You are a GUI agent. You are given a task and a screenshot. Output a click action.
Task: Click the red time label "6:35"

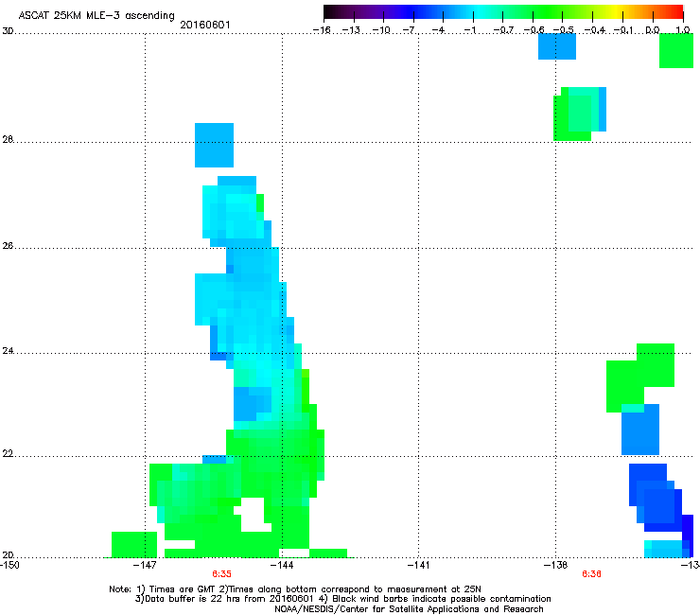point(221,574)
